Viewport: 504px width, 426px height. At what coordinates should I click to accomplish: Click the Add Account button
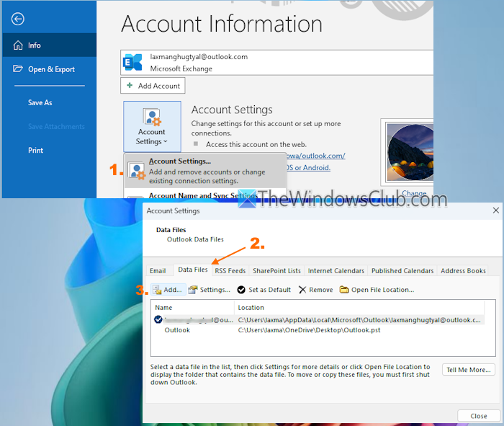[153, 85]
